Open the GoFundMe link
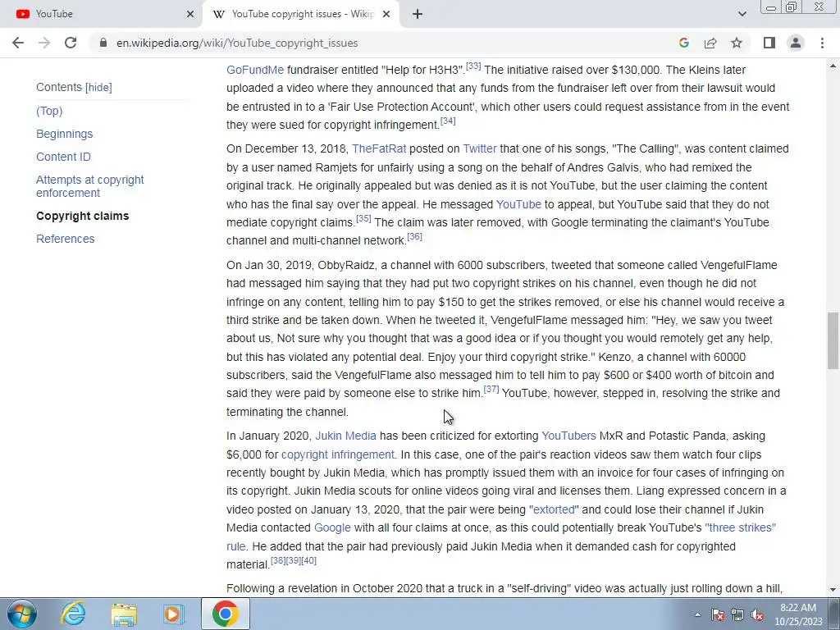 [x=255, y=71]
